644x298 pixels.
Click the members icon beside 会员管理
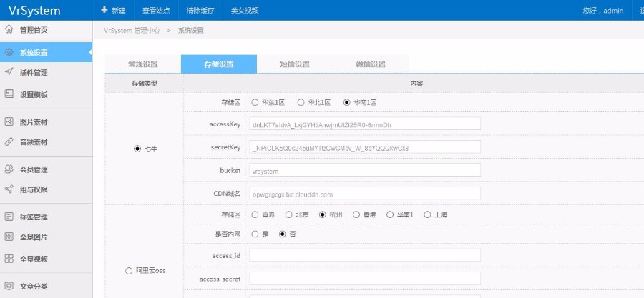pyautogui.click(x=9, y=169)
